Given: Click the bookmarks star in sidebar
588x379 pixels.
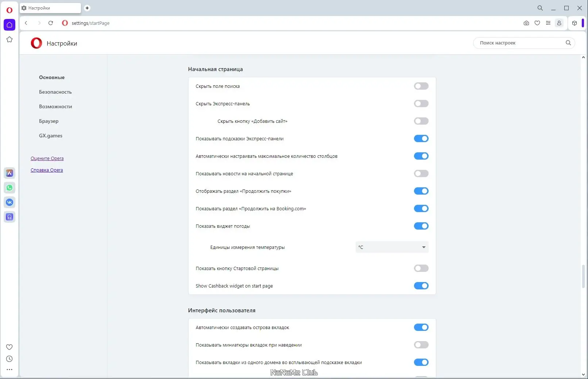Looking at the screenshot, I should pyautogui.click(x=9, y=39).
